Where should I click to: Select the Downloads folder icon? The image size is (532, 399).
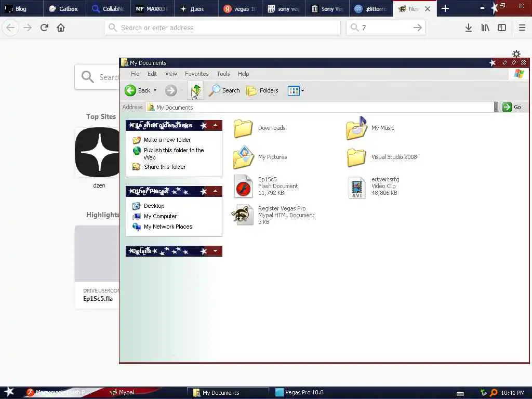243,128
